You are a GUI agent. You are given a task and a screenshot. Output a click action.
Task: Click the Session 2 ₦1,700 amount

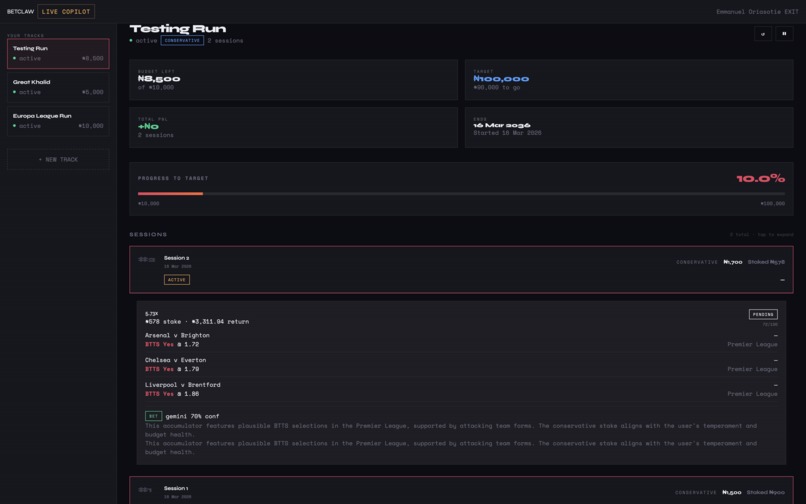(732, 262)
